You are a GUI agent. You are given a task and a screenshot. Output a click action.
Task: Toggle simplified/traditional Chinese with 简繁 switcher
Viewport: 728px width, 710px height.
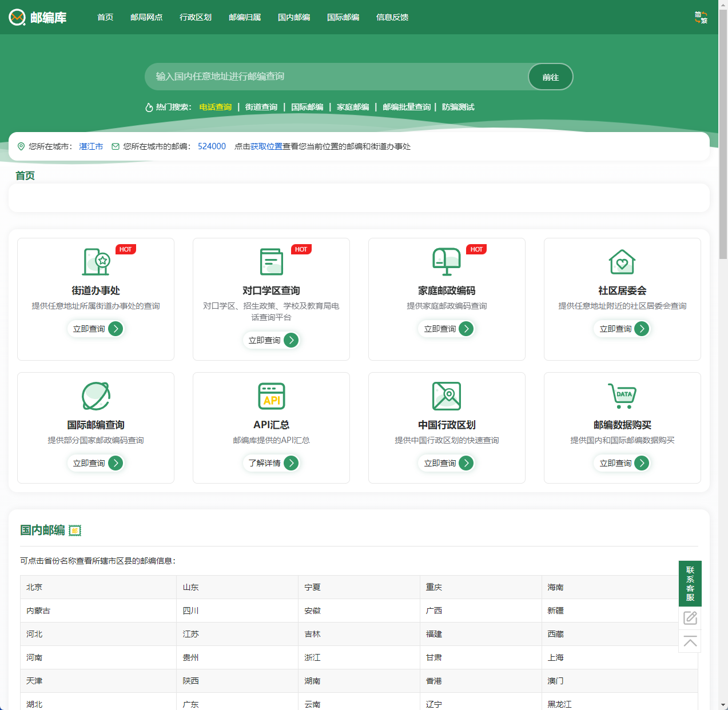700,18
